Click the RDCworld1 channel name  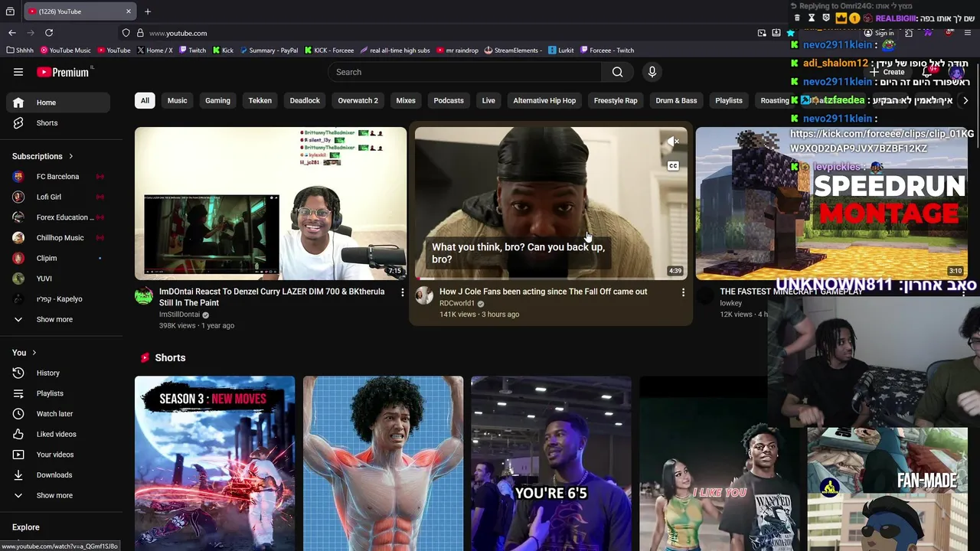[x=457, y=304]
